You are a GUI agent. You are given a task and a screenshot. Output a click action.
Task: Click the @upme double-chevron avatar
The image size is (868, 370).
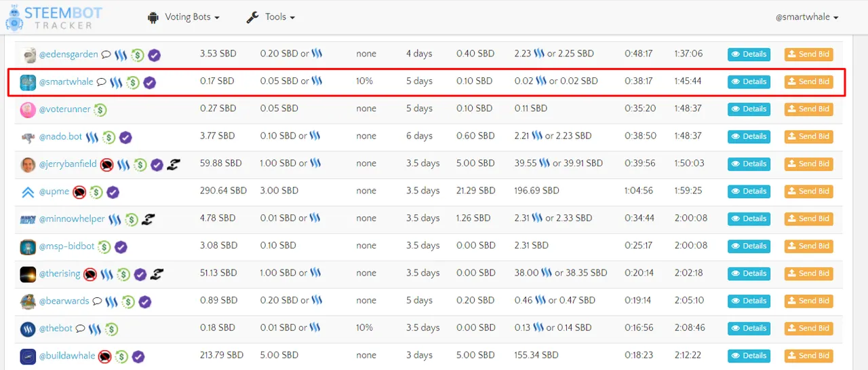[x=28, y=192]
